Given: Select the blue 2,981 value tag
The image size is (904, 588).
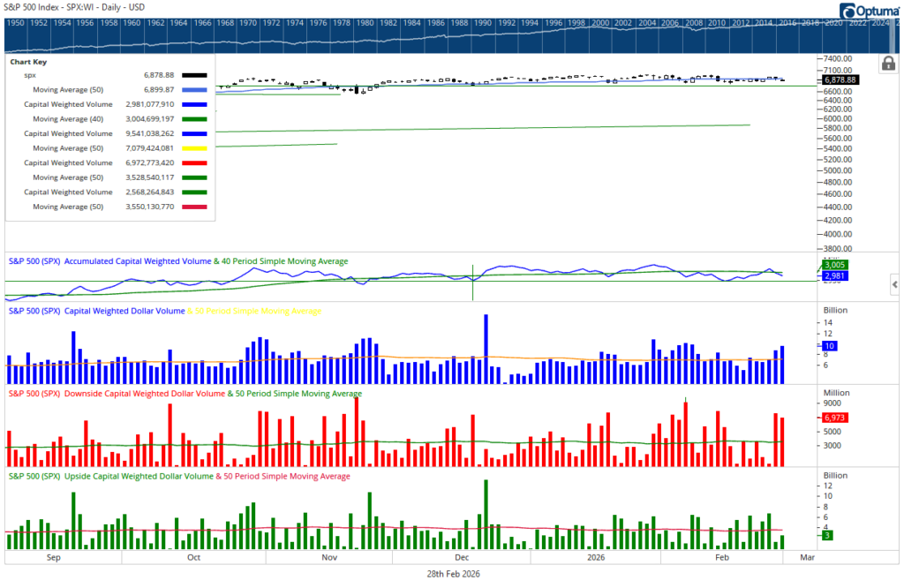Looking at the screenshot, I should click(834, 276).
